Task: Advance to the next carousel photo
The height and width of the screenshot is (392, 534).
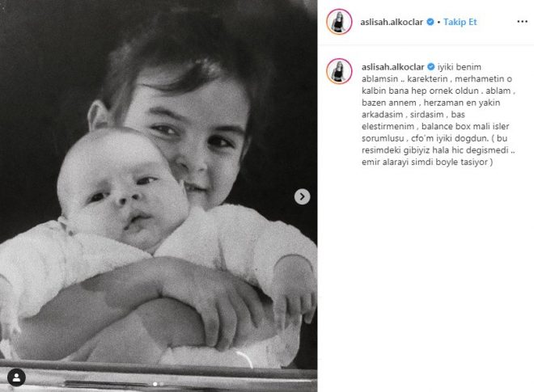Action: pyautogui.click(x=302, y=196)
